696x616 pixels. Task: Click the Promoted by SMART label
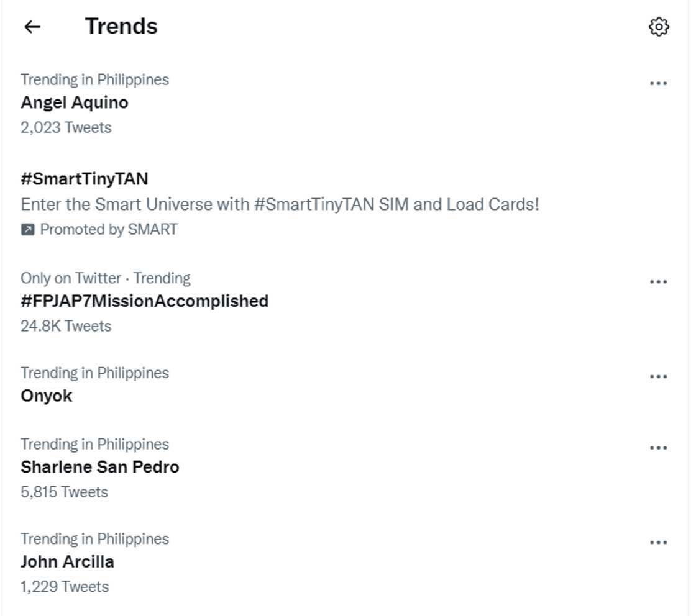click(109, 230)
